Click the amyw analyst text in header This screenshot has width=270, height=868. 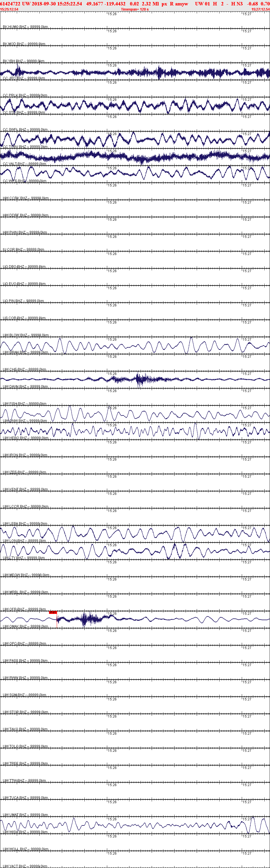coord(181,4)
